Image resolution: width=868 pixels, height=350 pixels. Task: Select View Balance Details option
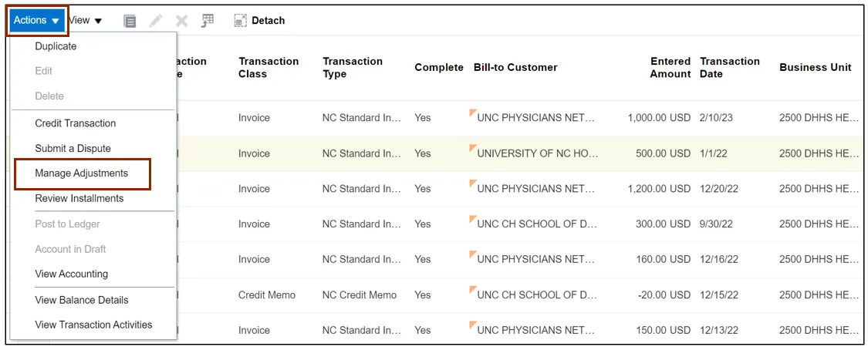(82, 300)
